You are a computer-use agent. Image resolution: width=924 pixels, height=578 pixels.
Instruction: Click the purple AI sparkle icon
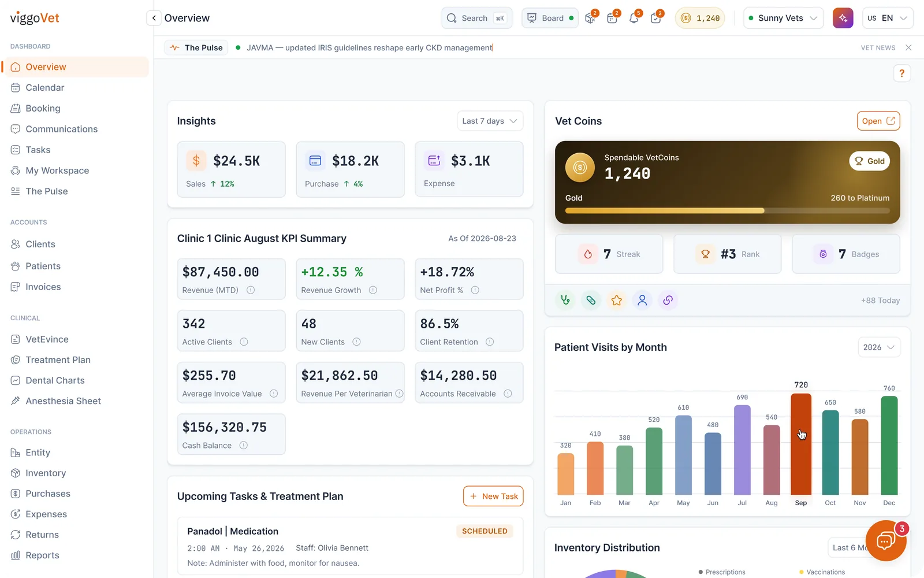[843, 18]
